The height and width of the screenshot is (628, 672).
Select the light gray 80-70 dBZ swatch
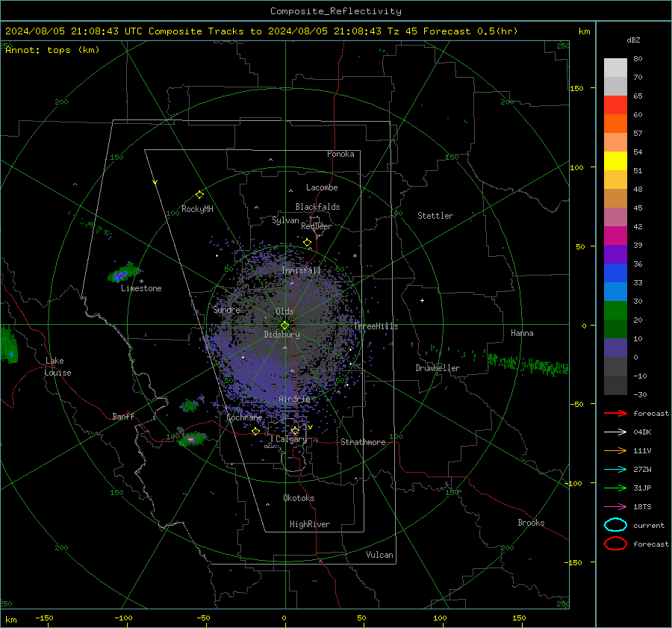point(615,68)
